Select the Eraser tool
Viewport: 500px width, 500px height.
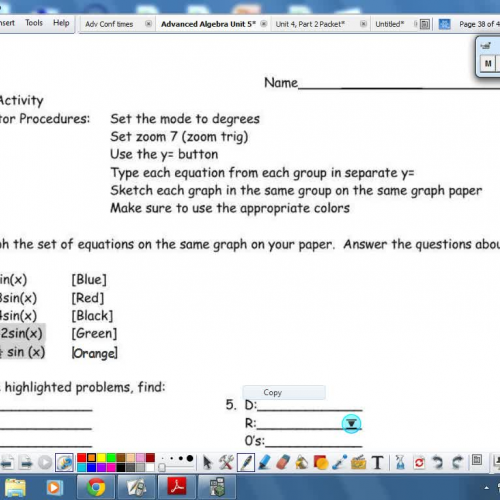(x=283, y=463)
